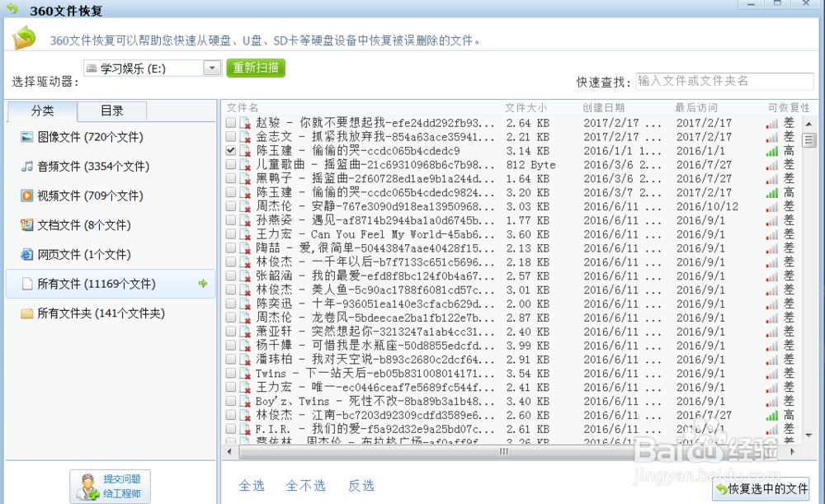This screenshot has width=825, height=504.
Task: Click drive icon in the drive selector
Action: (92, 68)
